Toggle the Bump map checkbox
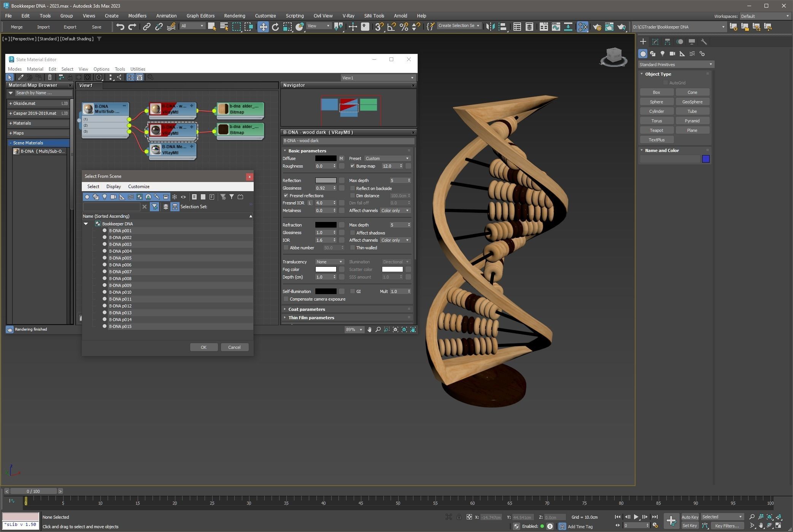793x532 pixels. (352, 166)
